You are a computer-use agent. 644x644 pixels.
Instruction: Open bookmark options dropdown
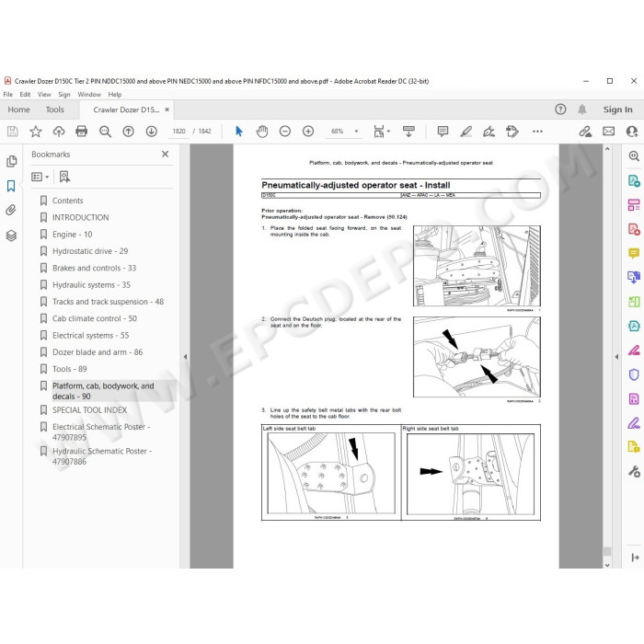(x=40, y=177)
